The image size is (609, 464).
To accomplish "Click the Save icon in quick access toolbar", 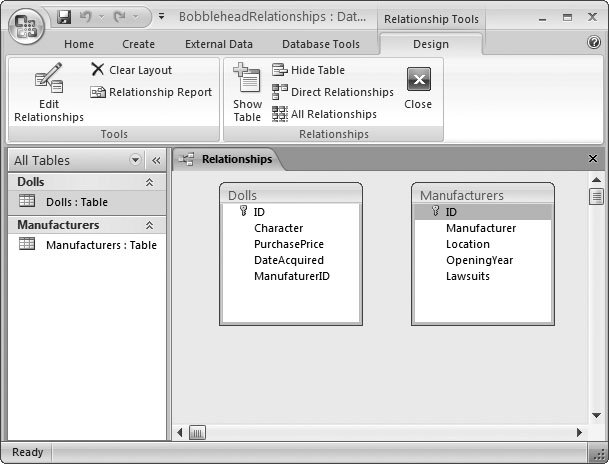I will tap(65, 18).
